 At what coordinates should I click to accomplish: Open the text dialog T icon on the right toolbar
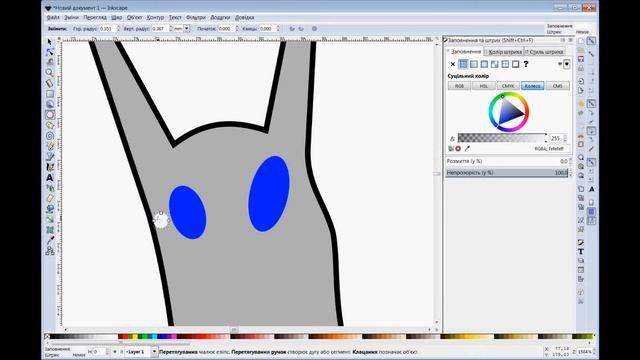point(581,251)
